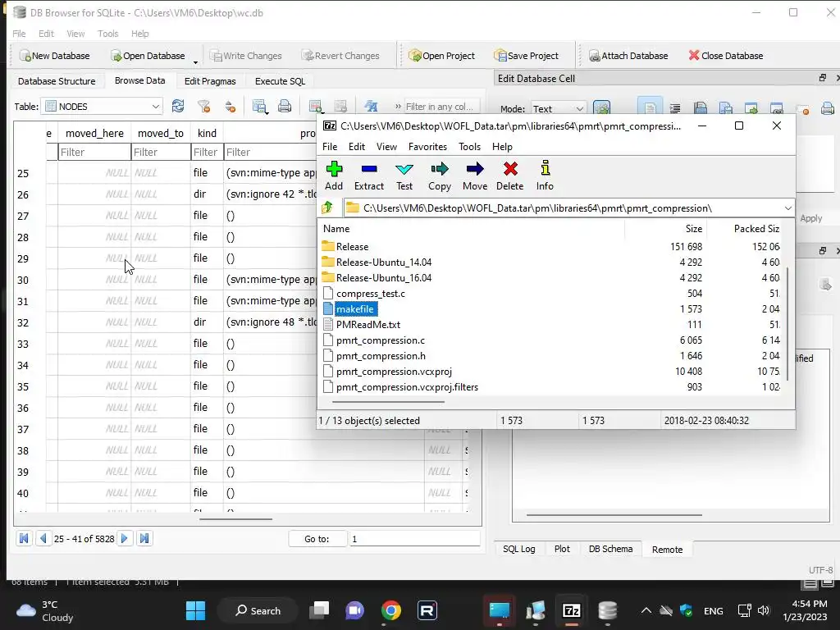This screenshot has height=630, width=840.
Task: Open the Mode Text dropdown
Action: pos(558,109)
